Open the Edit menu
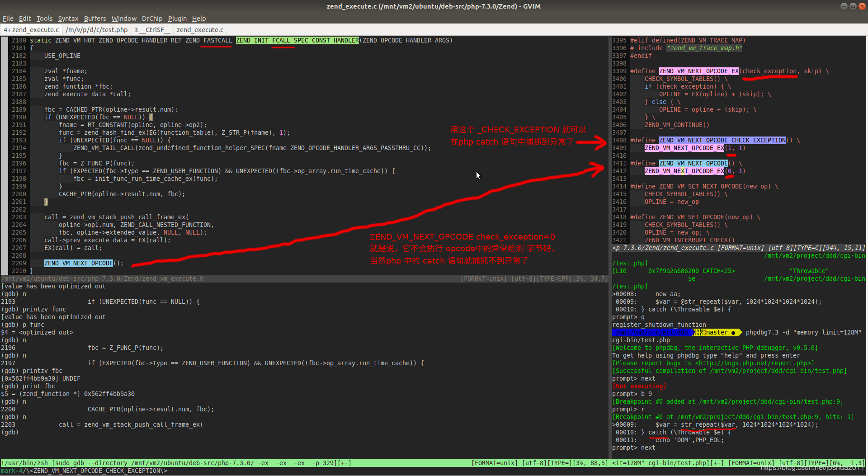This screenshot has width=868, height=476. [24, 19]
